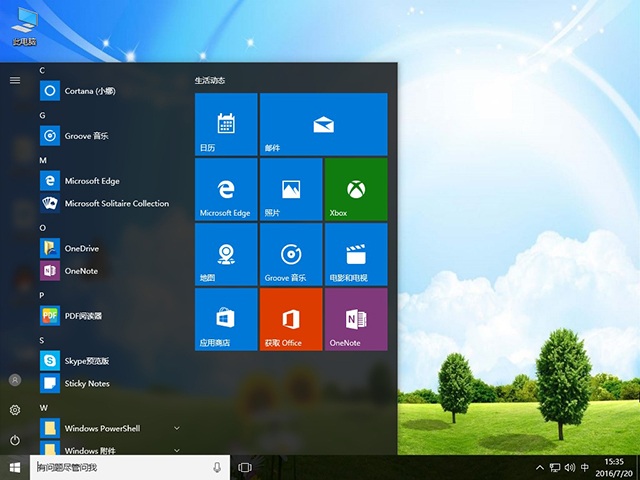Open the Calendar (日历) tile
640x480 pixels.
(x=226, y=124)
